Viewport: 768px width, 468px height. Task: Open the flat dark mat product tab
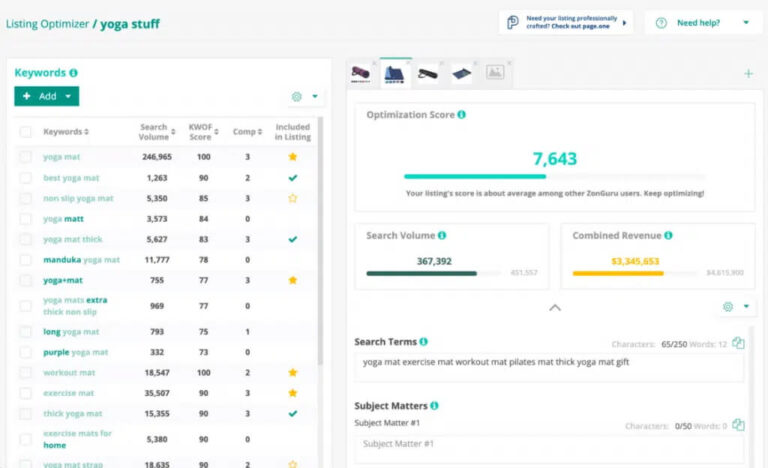click(461, 74)
